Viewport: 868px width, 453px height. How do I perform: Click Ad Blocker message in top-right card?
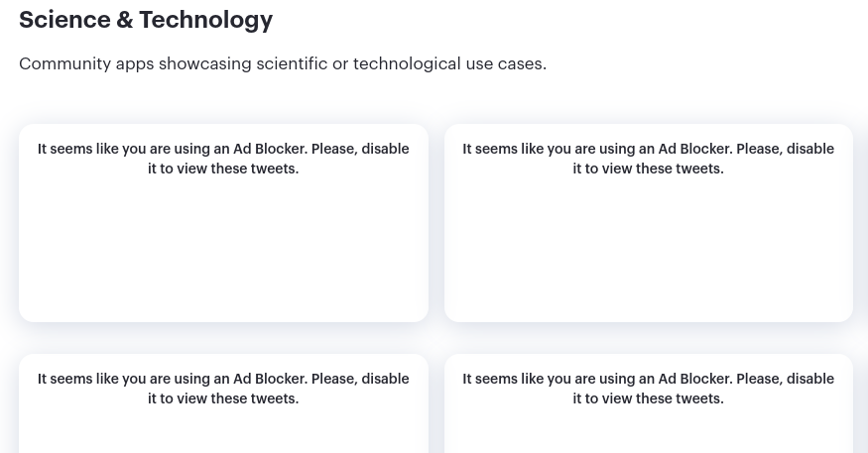click(x=648, y=159)
